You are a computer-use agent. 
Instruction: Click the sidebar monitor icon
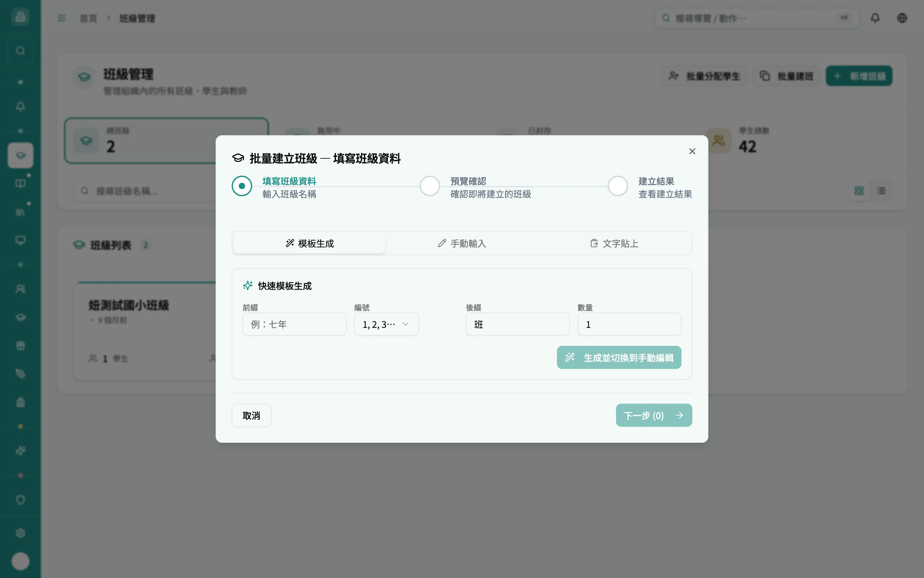coord(20,240)
